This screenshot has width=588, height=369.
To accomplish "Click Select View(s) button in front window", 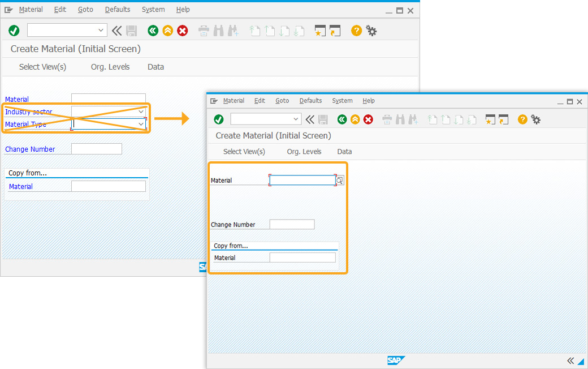I will click(244, 152).
